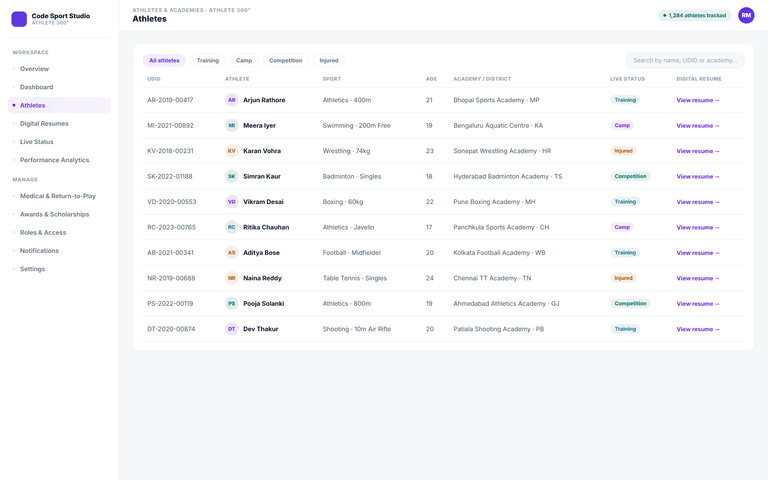Click the Sport column header
Viewport: 768px width, 480px height.
(332, 79)
